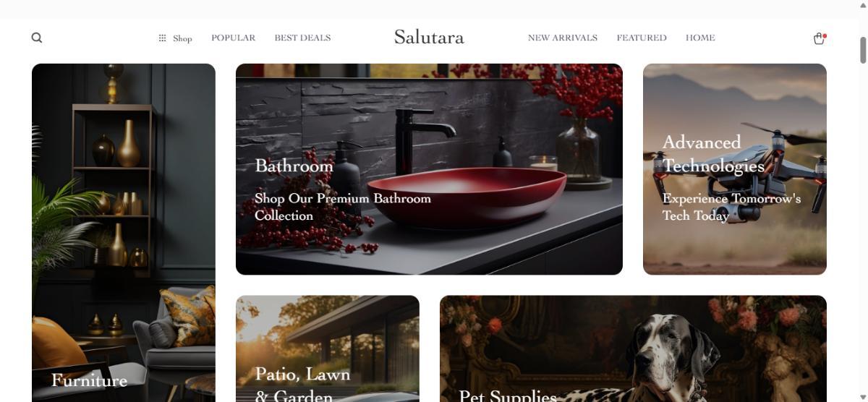Image resolution: width=868 pixels, height=402 pixels.
Task: Click the Furniture title label
Action: click(x=89, y=380)
